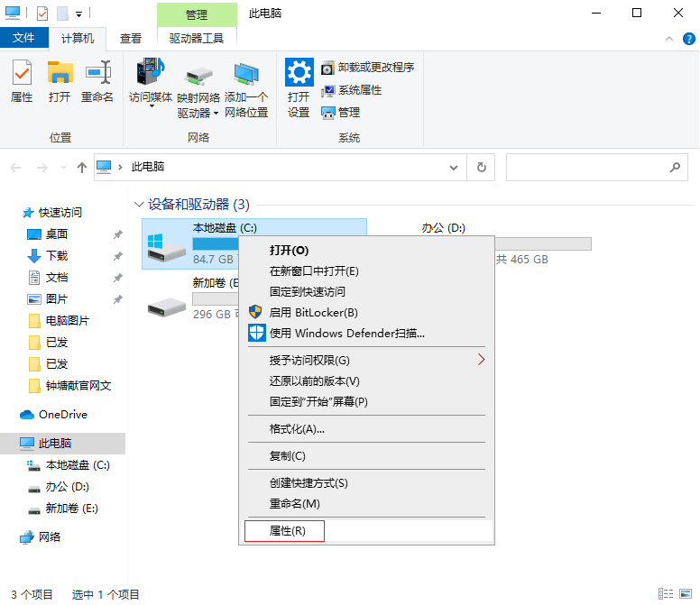This screenshot has width=700, height=605.
Task: Expand the 授予访问权限 submenu
Action: coord(481,360)
